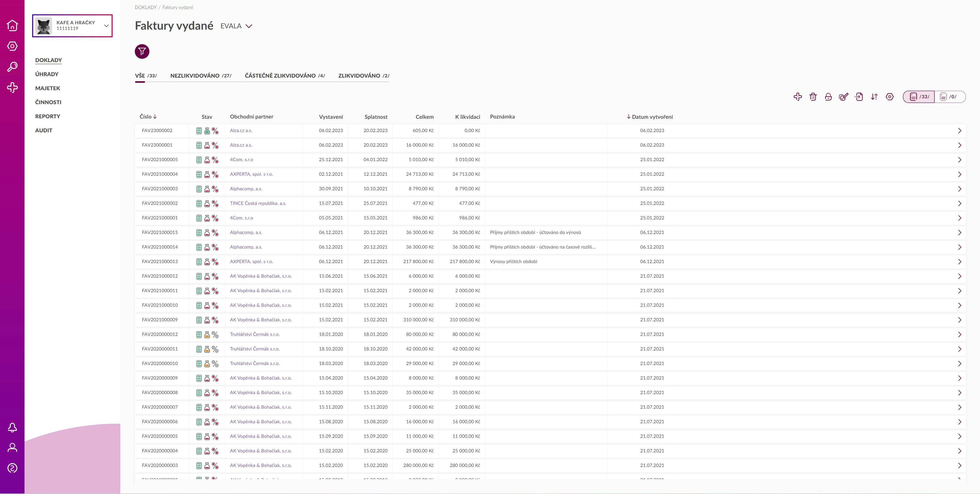Open the table settings hexagon icon
980x494 pixels.
tap(889, 97)
